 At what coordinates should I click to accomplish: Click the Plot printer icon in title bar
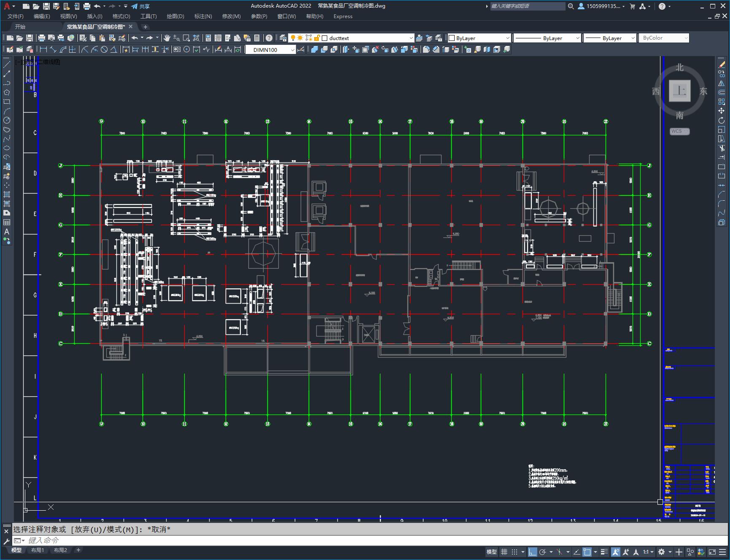pyautogui.click(x=87, y=6)
